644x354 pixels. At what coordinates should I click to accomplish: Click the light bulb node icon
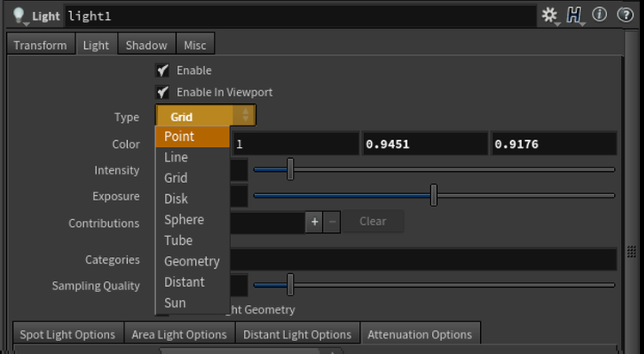18,15
